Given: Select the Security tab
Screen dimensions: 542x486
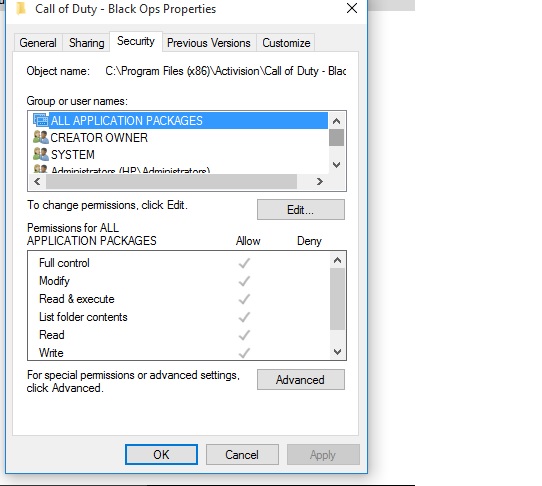Looking at the screenshot, I should (x=136, y=41).
